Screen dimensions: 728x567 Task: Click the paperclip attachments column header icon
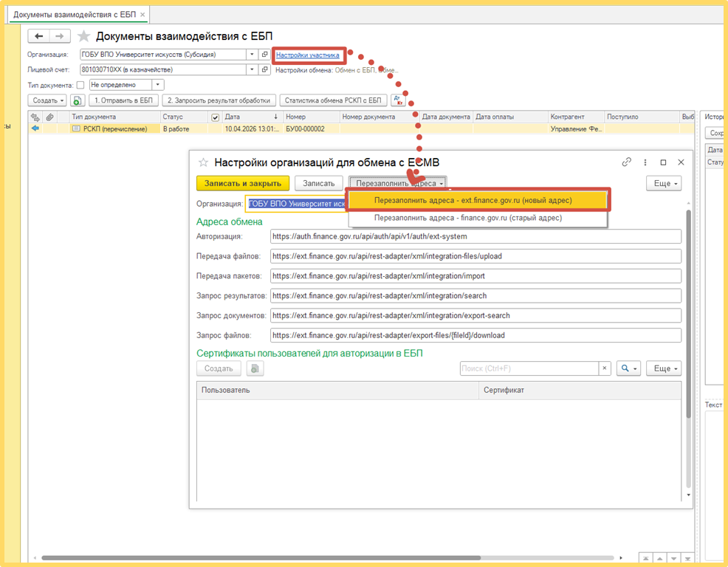(x=49, y=117)
